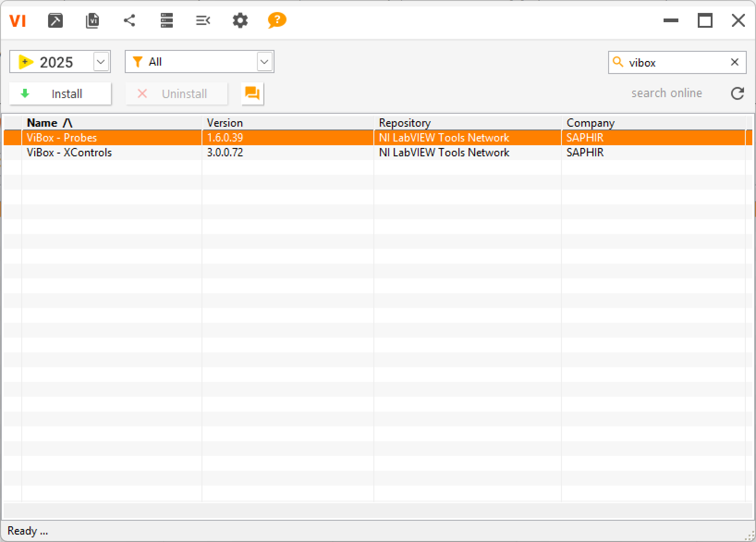Open settings with the gear icon
This screenshot has width=756, height=542.
(x=240, y=20)
